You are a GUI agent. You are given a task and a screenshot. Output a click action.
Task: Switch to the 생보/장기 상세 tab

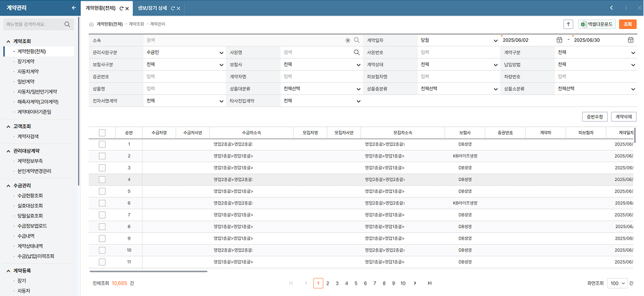coord(152,7)
